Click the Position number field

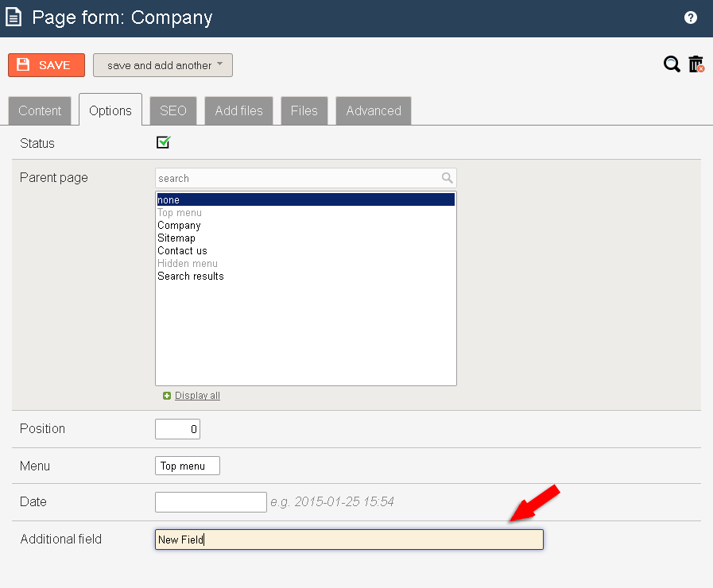(x=178, y=429)
